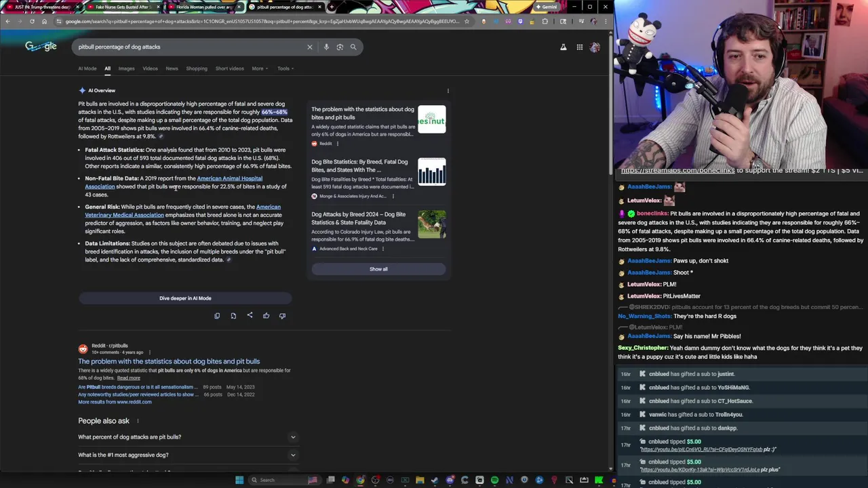Image resolution: width=868 pixels, height=488 pixels.
Task: Open Reddit source card thumbnail
Action: [432, 119]
